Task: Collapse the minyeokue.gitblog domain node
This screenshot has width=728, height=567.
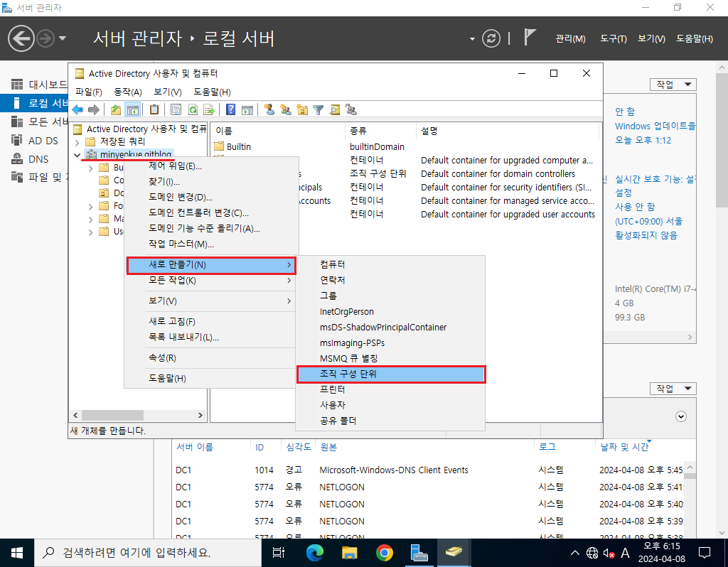Action: [x=77, y=155]
